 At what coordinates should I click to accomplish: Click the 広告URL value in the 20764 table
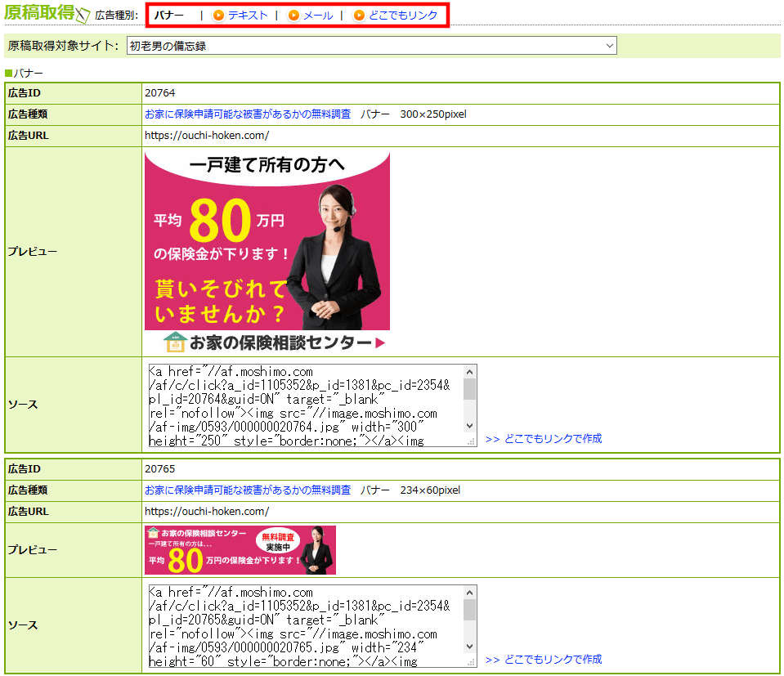207,136
